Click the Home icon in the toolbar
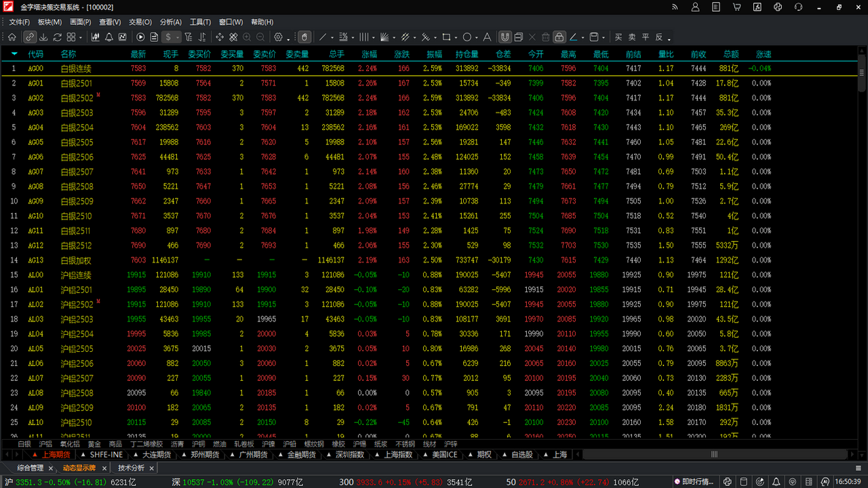The height and width of the screenshot is (488, 868). coord(12,37)
